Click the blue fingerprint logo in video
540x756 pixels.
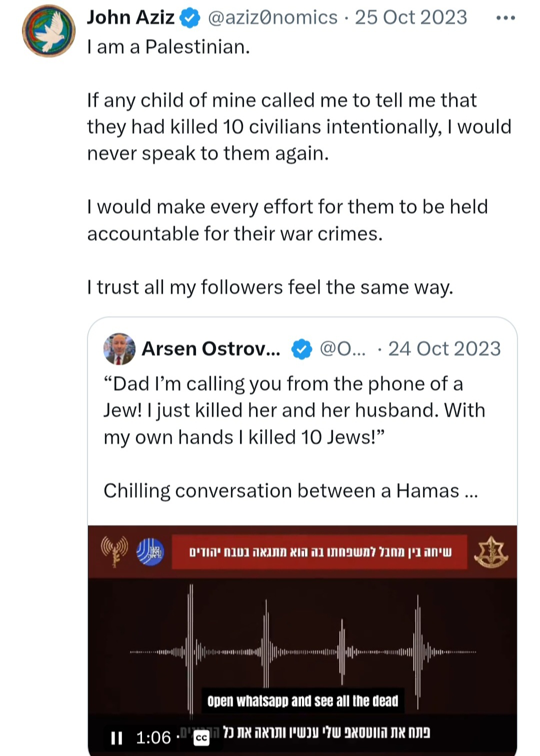pyautogui.click(x=150, y=552)
